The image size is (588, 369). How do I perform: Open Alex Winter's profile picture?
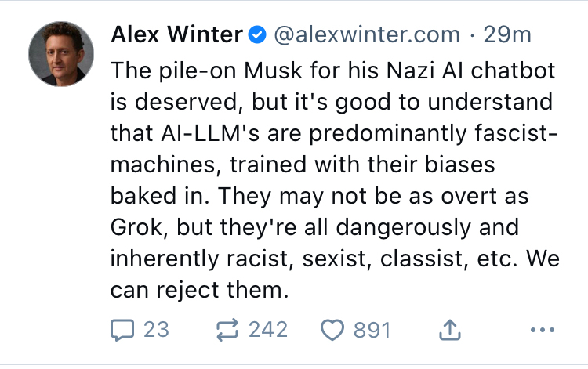point(61,54)
